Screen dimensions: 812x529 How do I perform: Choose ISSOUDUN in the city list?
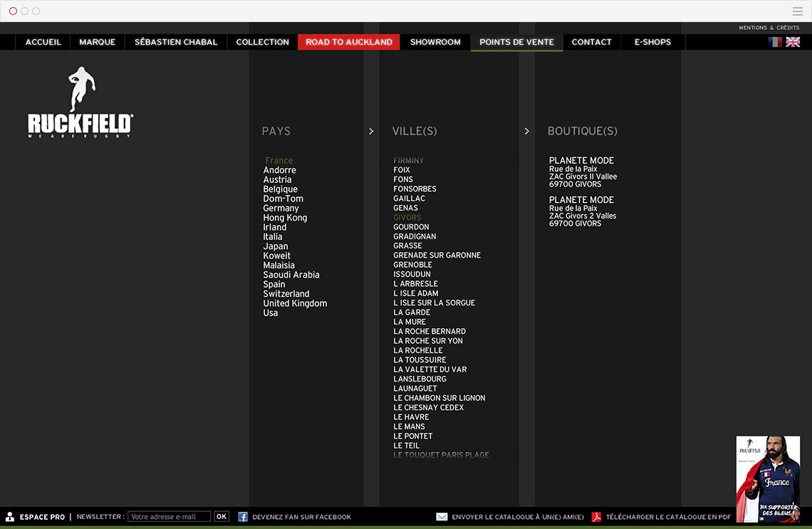click(x=412, y=274)
